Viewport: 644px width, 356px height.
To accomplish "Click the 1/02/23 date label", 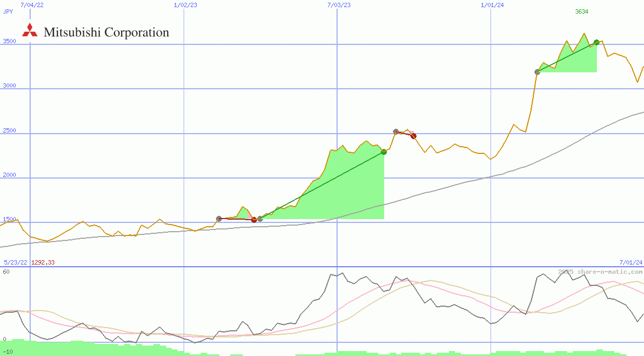I will [x=185, y=5].
